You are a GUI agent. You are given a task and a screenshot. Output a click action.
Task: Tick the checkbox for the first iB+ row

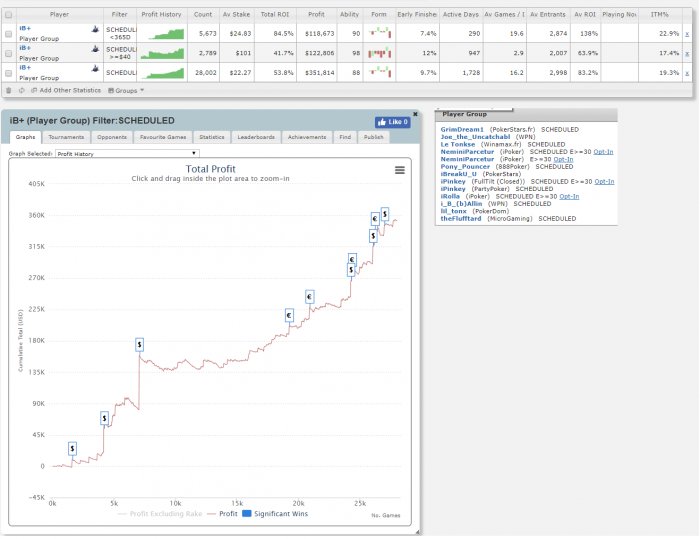tap(9, 33)
